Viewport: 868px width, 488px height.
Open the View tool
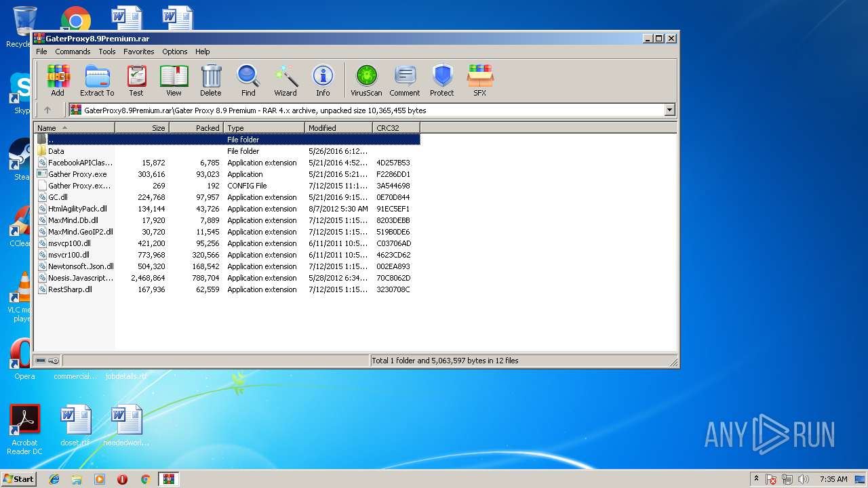174,81
